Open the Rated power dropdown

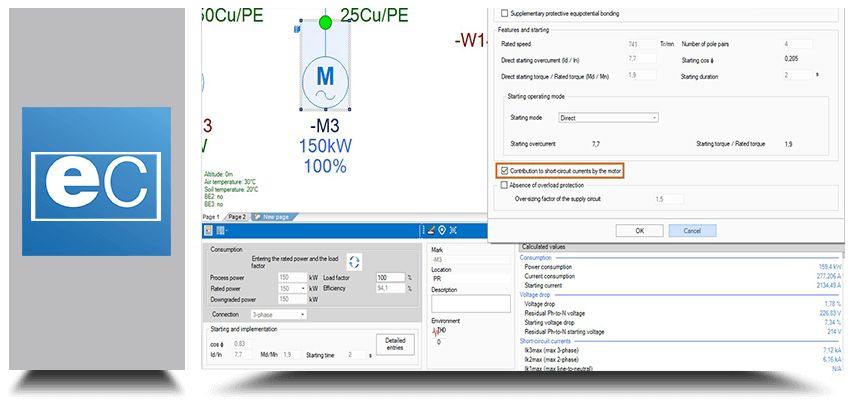pos(292,288)
